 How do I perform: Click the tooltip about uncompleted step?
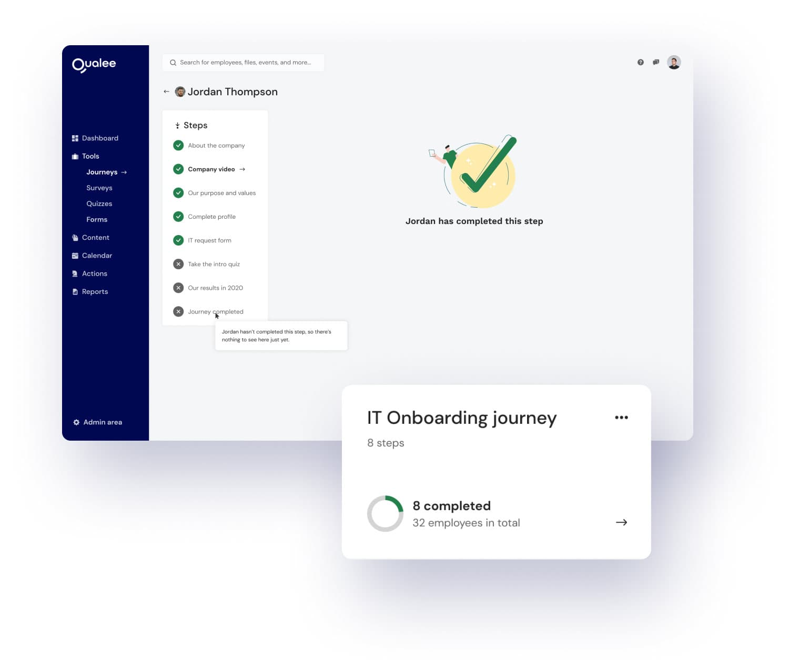(x=281, y=335)
